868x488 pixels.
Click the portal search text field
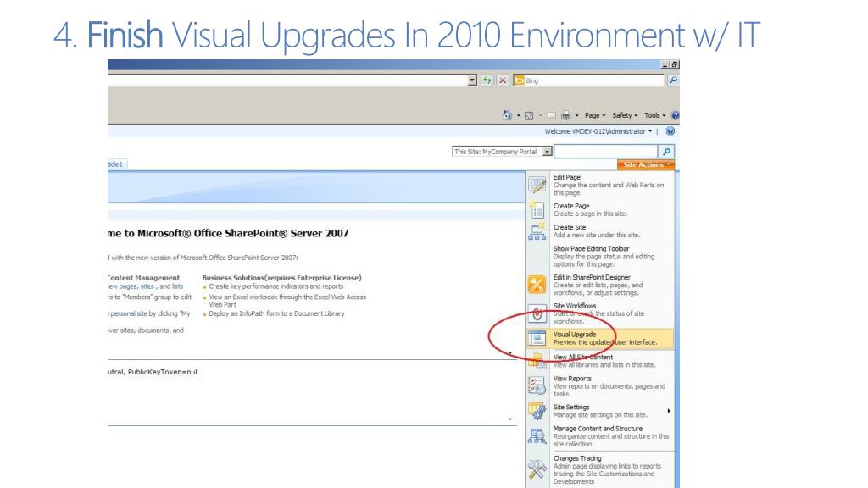pyautogui.click(x=606, y=152)
